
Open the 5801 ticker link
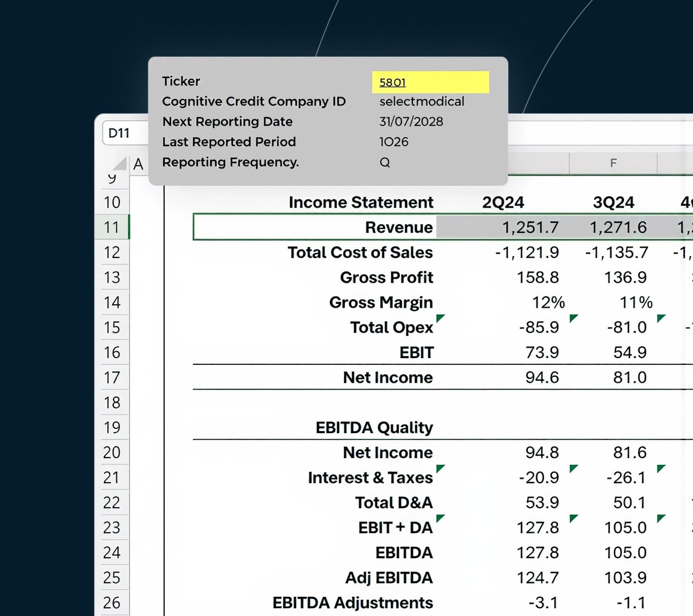click(392, 82)
